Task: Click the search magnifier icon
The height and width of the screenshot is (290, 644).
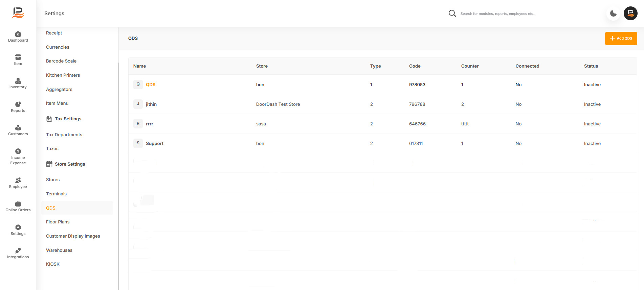Action: 452,14
